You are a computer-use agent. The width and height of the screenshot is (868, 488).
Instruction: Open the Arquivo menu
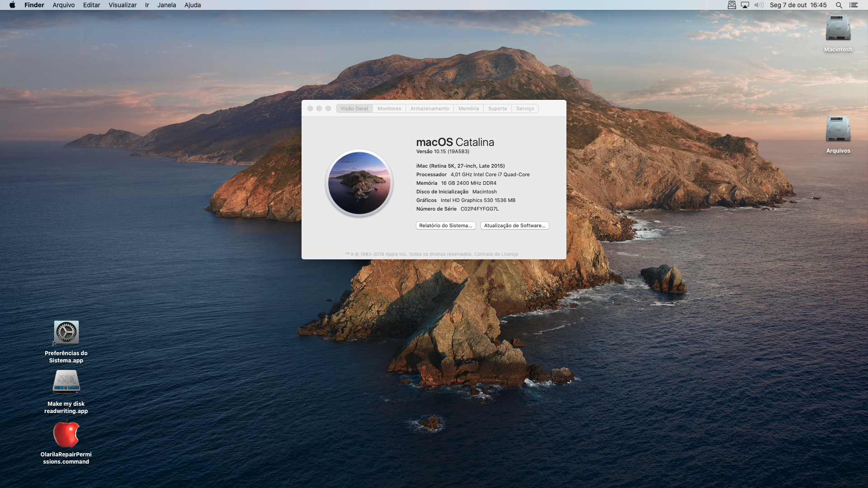(x=64, y=5)
